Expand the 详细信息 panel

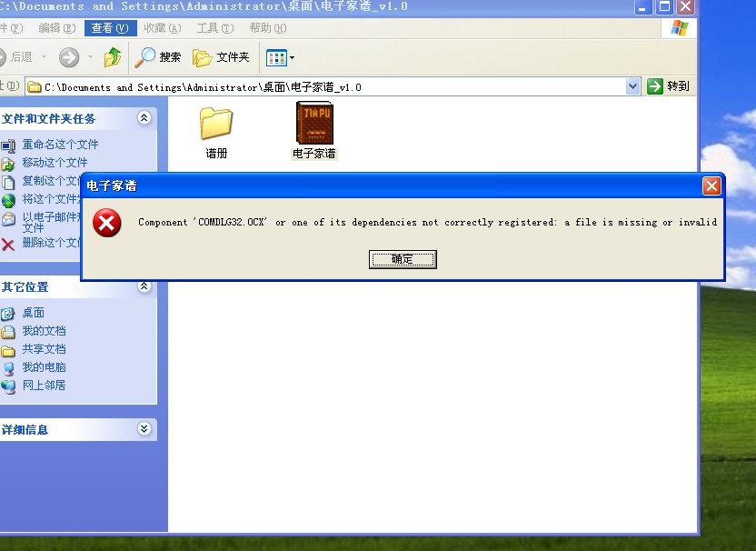pos(144,429)
